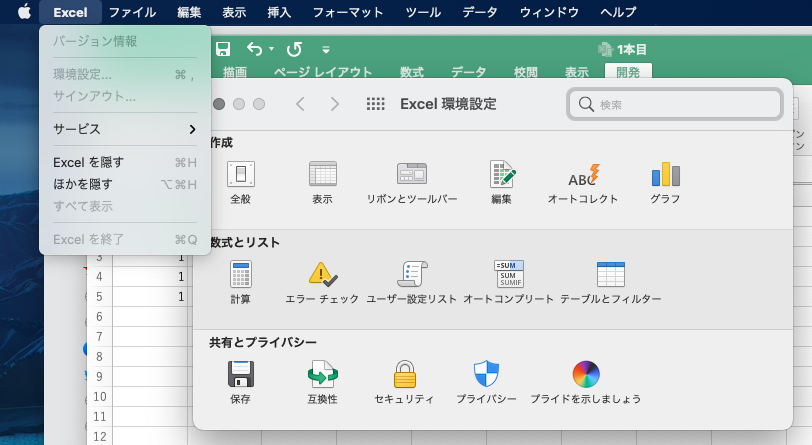Select row header 7 in spreadsheet
Image resolution: width=812 pixels, height=445 pixels.
pos(99,337)
